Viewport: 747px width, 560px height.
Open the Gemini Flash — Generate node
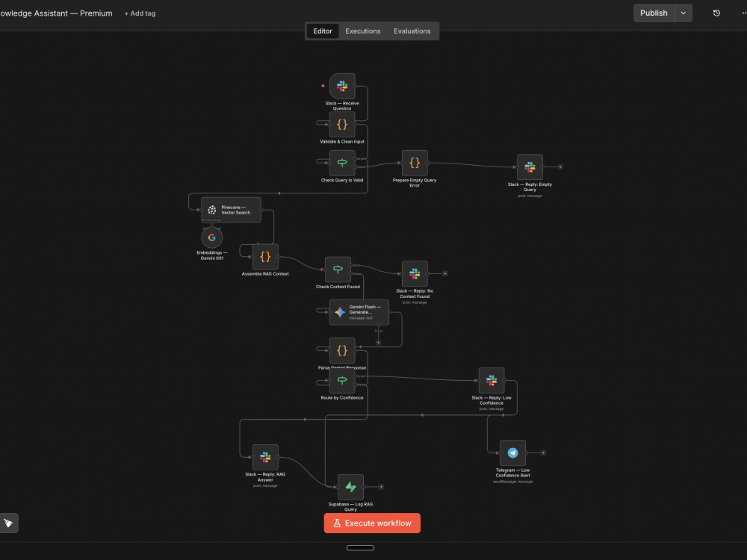(x=359, y=312)
